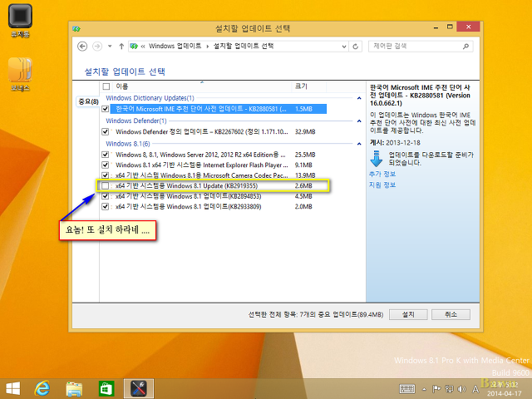Open the Windows Store taskbar icon

106,388
